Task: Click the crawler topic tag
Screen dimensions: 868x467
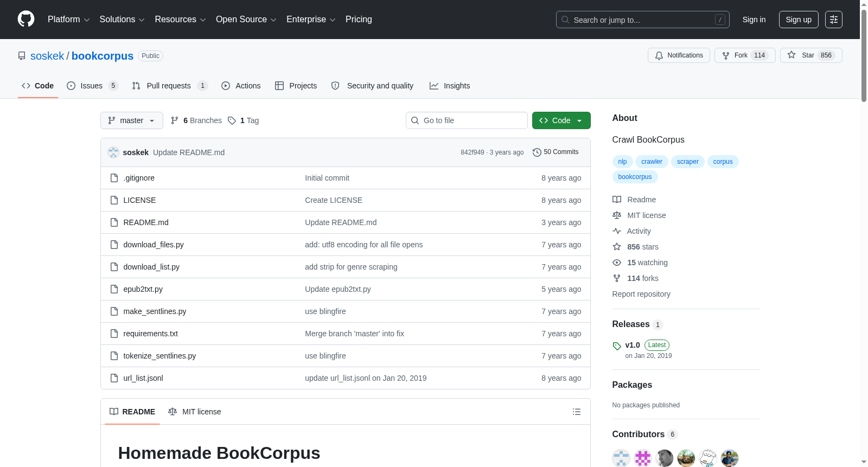Action: (x=652, y=162)
